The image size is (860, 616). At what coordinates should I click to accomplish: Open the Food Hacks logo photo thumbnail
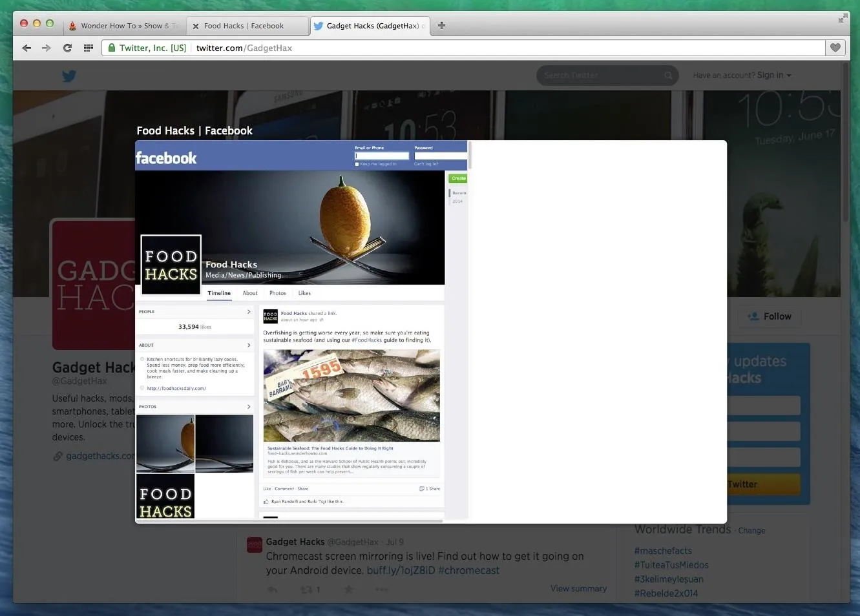click(165, 497)
